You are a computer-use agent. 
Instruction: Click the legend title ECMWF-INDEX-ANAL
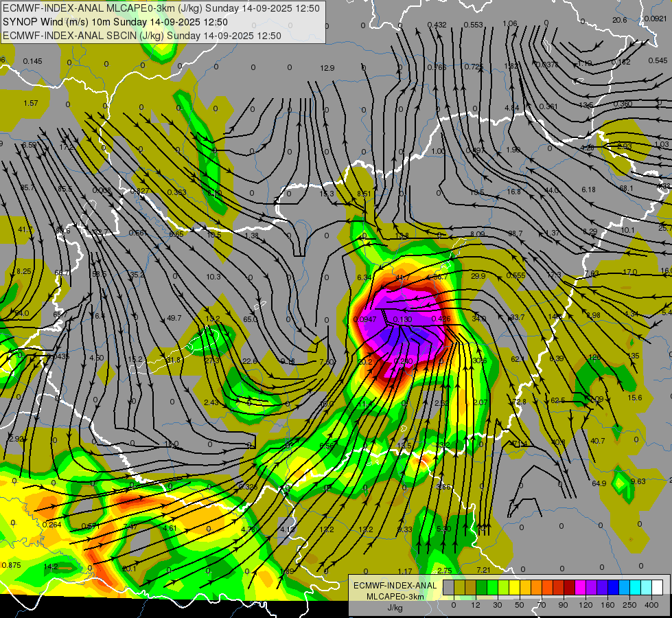[x=395, y=586]
